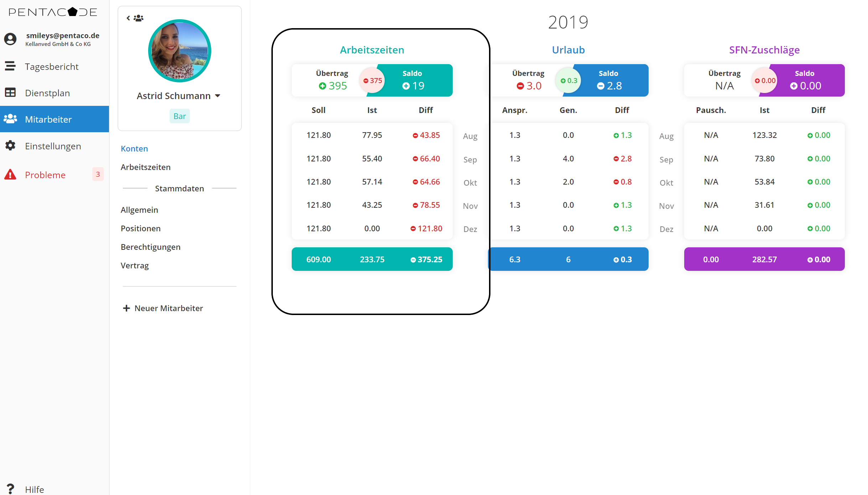Click the Hilfe question mark icon
This screenshot has height=495, width=868.
[x=10, y=489]
